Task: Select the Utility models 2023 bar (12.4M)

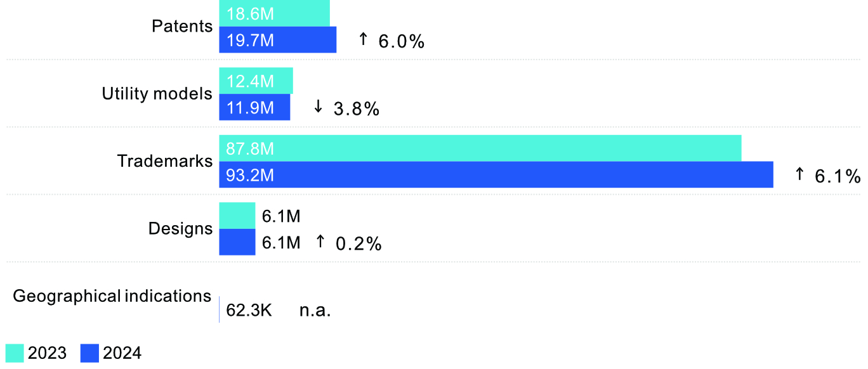Action: coord(256,81)
